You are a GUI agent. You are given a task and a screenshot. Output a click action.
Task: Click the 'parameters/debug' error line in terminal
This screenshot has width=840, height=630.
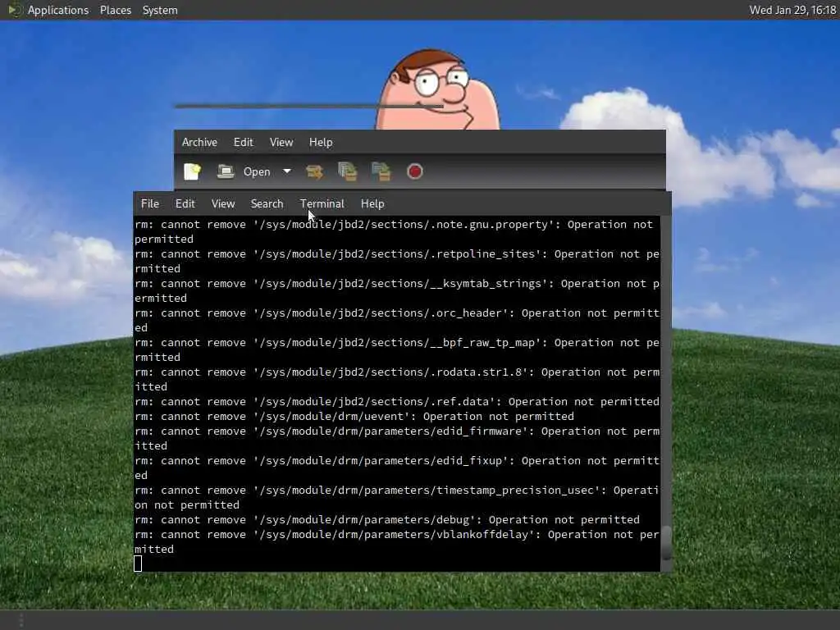[387, 519]
